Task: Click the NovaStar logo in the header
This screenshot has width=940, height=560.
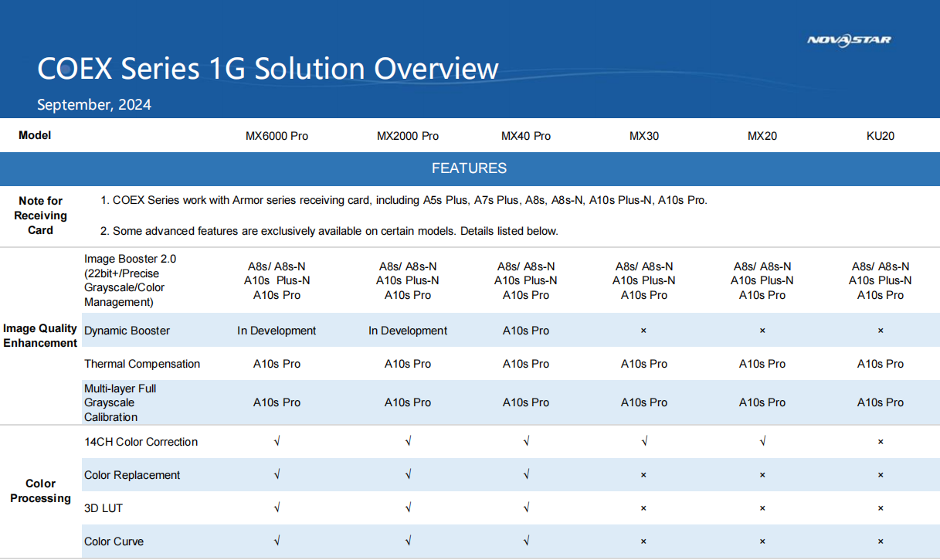Action: pos(849,40)
